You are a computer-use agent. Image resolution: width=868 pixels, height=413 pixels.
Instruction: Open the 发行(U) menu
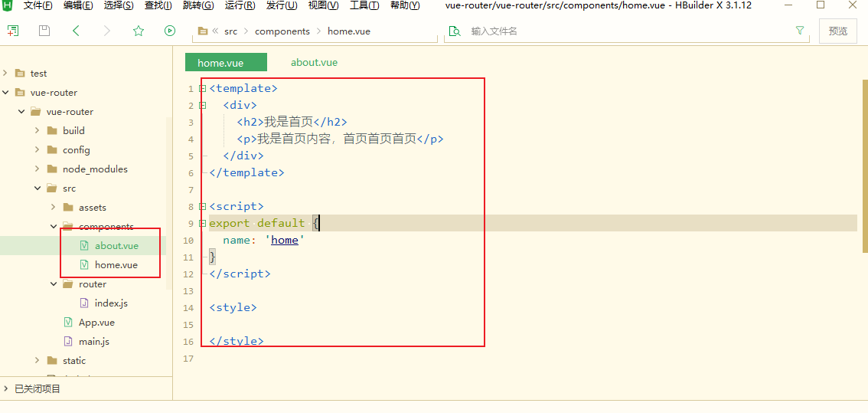pos(282,5)
